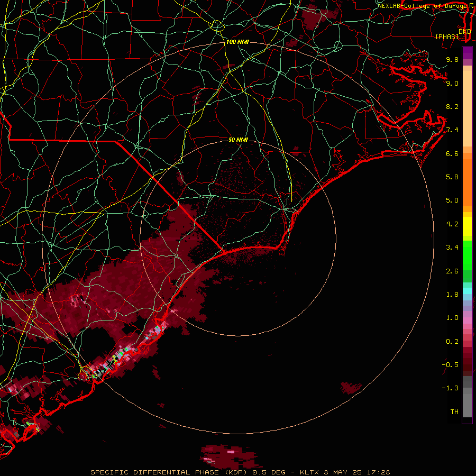
Task: Click the 5.8 scale value
Action: (x=452, y=177)
